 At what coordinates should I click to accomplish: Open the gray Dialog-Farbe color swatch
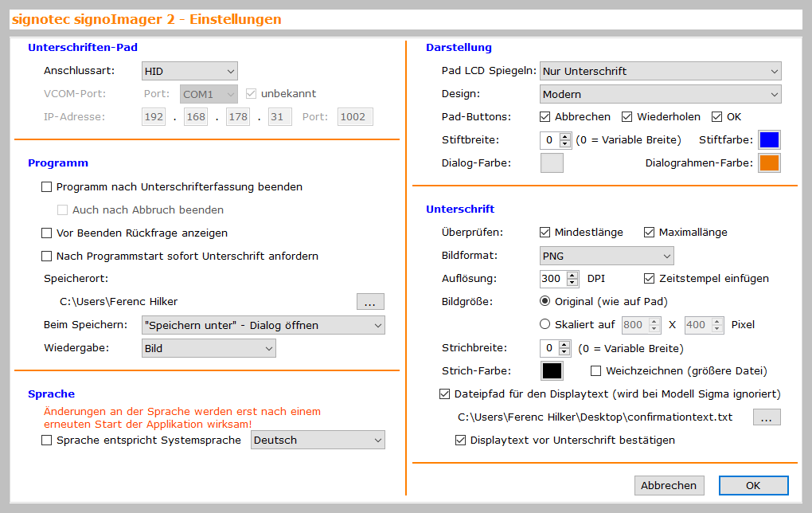(x=552, y=163)
